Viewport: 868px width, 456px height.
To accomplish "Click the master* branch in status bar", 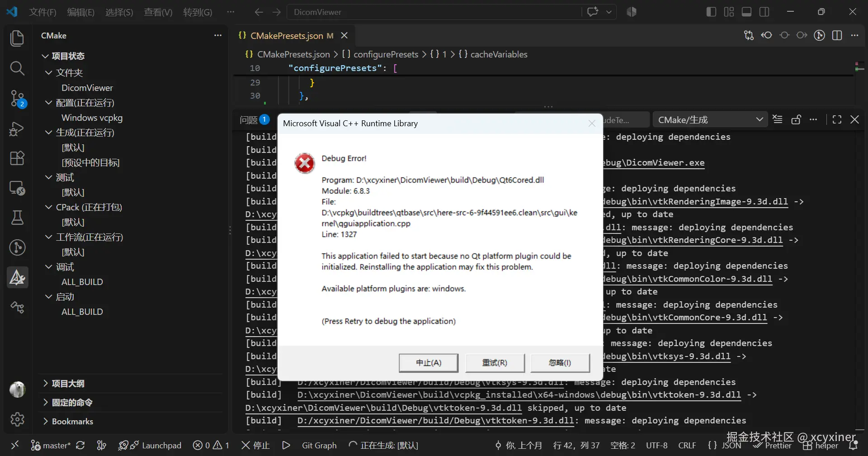I will 51,445.
